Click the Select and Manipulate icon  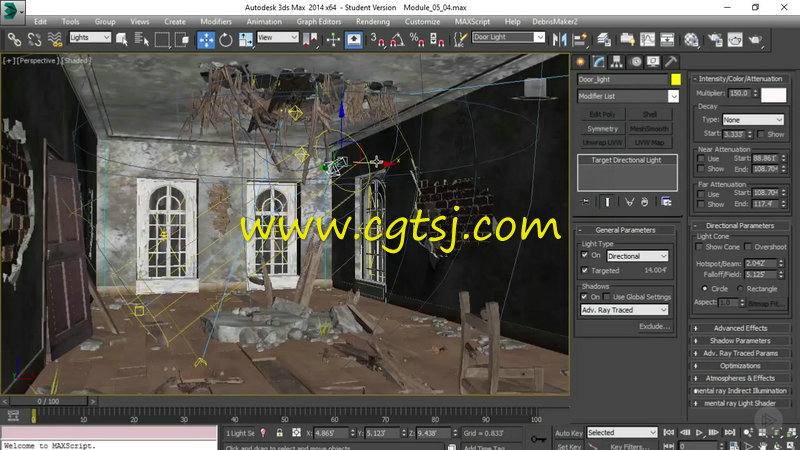[x=333, y=39]
